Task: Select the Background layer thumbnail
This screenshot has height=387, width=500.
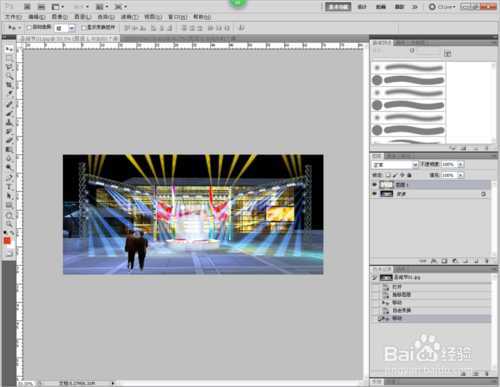Action: (x=386, y=194)
